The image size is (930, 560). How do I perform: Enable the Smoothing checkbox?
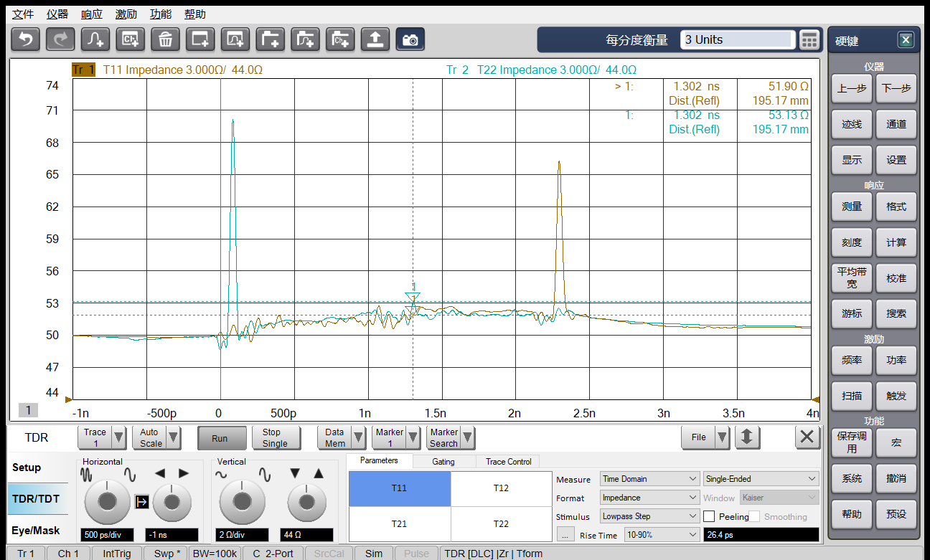[754, 516]
